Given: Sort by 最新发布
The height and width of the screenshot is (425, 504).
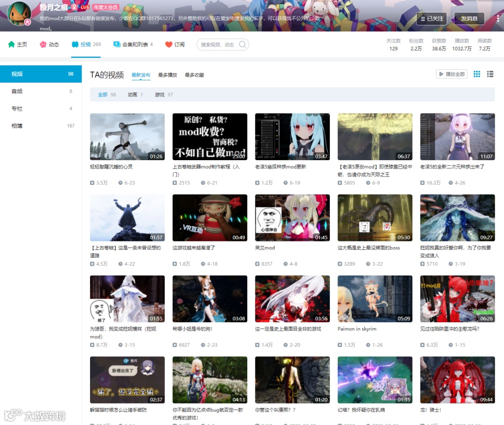Looking at the screenshot, I should [141, 75].
